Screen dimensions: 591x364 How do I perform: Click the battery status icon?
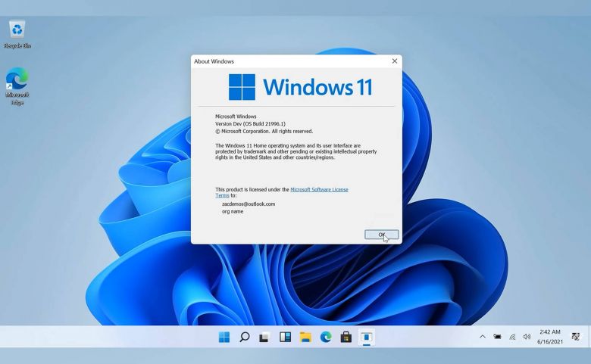(x=498, y=337)
